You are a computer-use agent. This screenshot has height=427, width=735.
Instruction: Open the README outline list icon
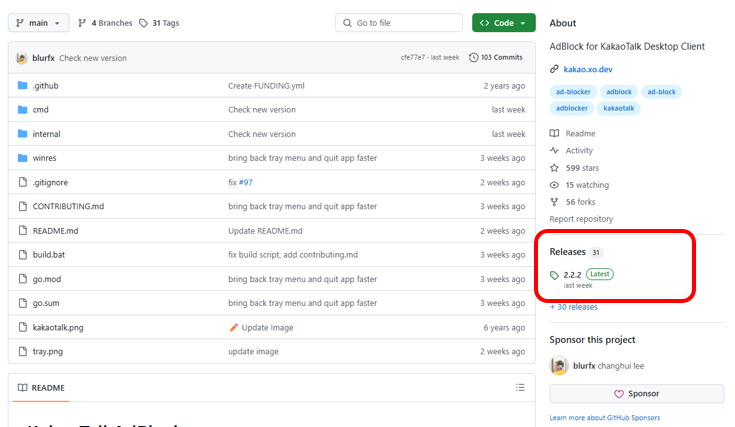(x=520, y=387)
